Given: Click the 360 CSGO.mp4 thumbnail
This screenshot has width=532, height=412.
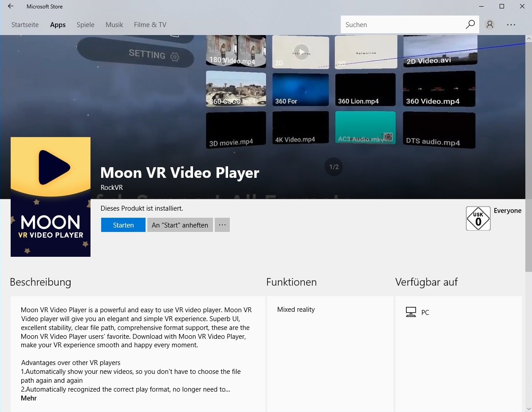Looking at the screenshot, I should point(236,89).
